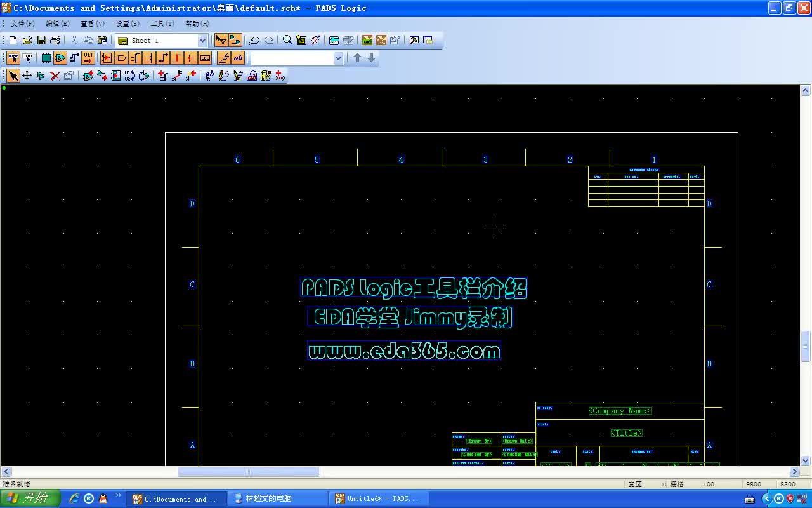Toggle the Nets selection filter
Image resolution: width=812 pixels, height=508 pixels.
click(x=74, y=58)
